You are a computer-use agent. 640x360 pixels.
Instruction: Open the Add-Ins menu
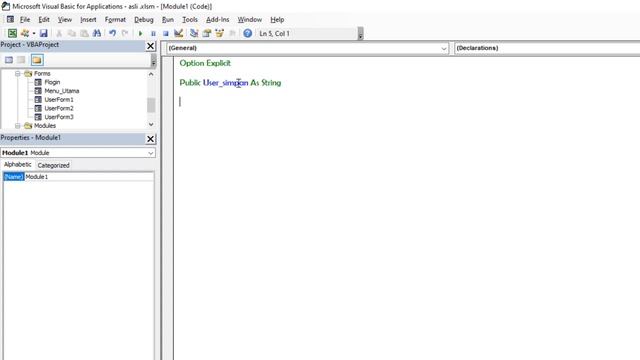218,20
